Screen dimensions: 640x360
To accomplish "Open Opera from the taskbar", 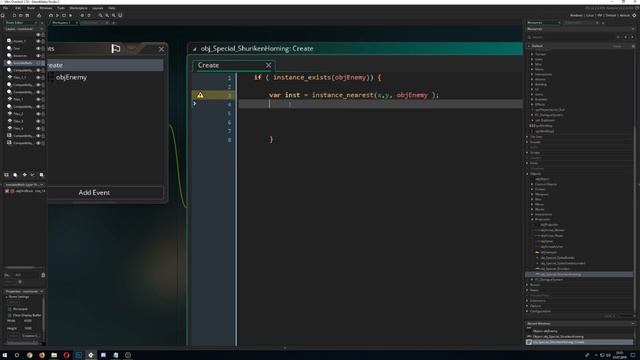I will (66, 355).
